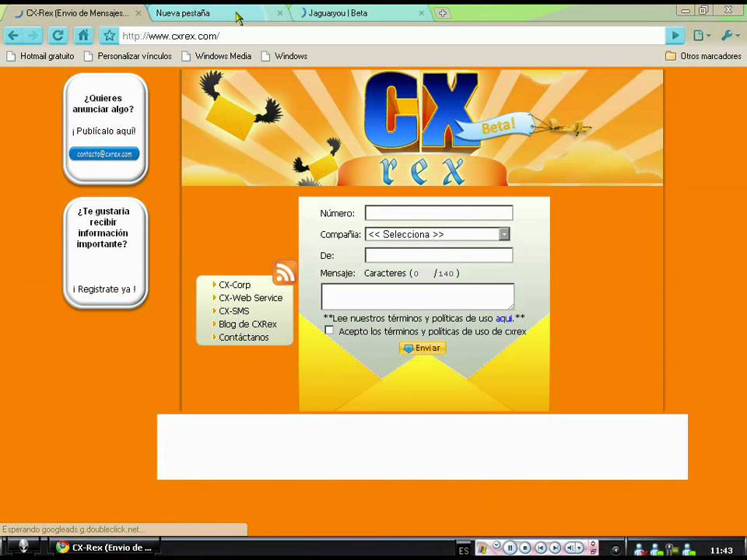
Task: Click the Go arrow next to the address bar
Action: tap(675, 35)
